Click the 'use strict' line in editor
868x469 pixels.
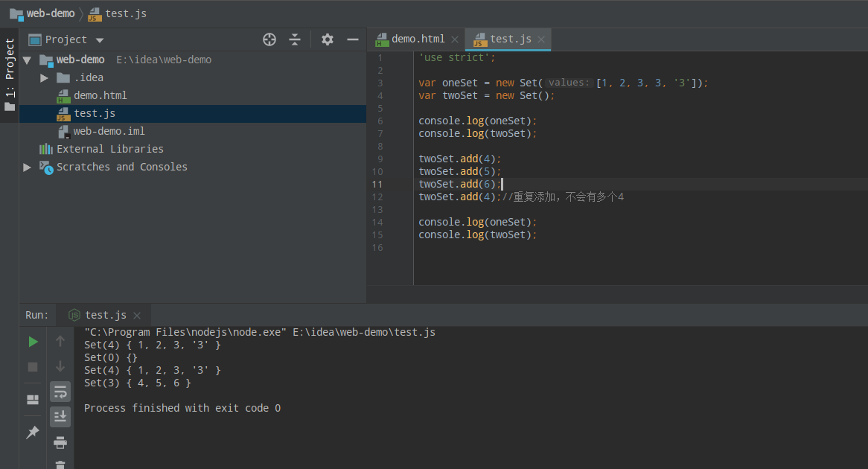(456, 57)
